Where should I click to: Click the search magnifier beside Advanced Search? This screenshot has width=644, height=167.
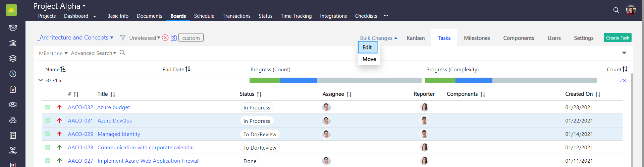click(x=122, y=53)
